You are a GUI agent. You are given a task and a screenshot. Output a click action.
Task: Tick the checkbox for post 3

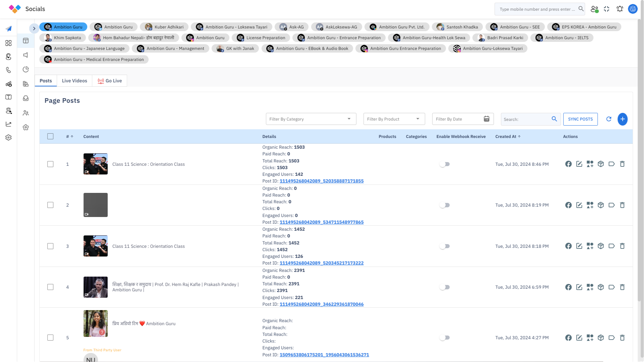[50, 246]
